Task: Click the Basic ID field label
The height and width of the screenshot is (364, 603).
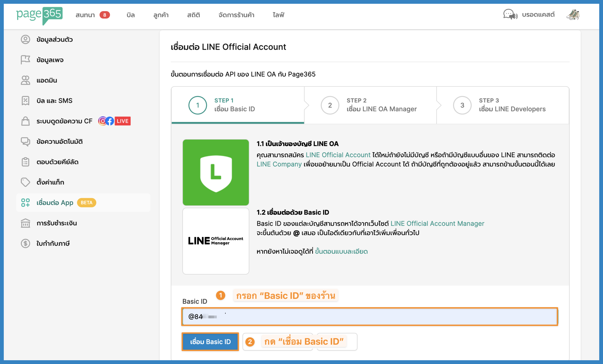Action: click(195, 301)
